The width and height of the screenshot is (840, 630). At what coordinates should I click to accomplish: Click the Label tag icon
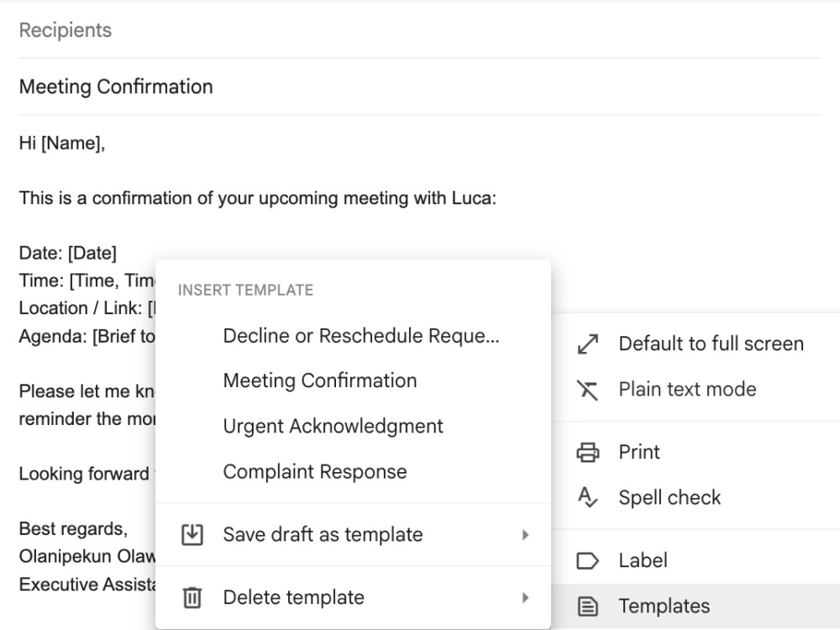click(x=588, y=561)
